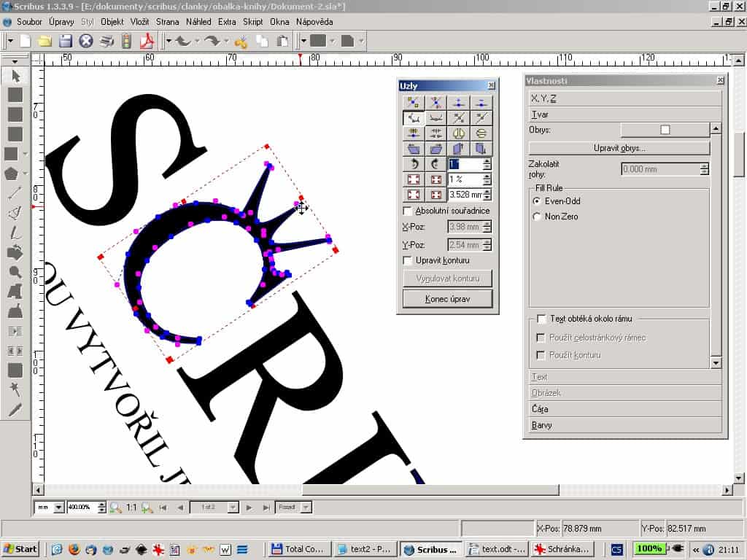Select Even-Odd fill rule radio
Viewport: 747px width, 560px height.
[537, 201]
